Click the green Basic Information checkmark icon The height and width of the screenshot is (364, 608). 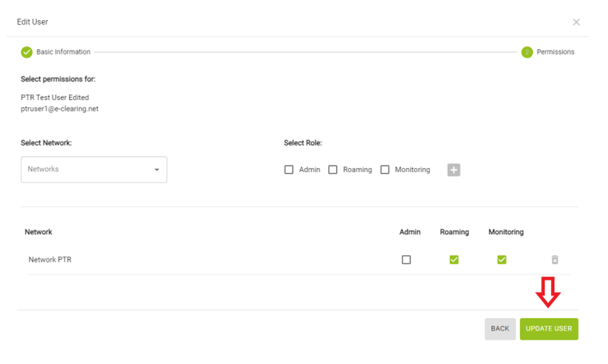pos(26,52)
